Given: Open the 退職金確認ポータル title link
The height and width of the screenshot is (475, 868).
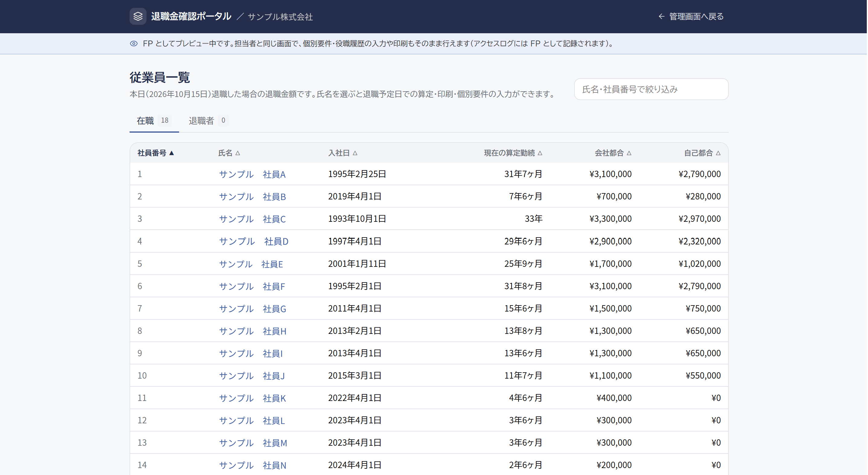Looking at the screenshot, I should tap(191, 16).
